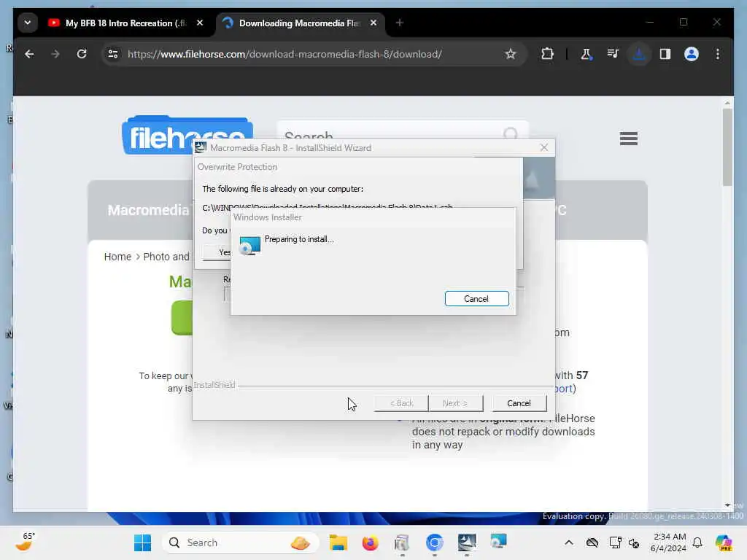Open the browser profile avatar
Viewport: 747px width, 560px height.
(692, 54)
